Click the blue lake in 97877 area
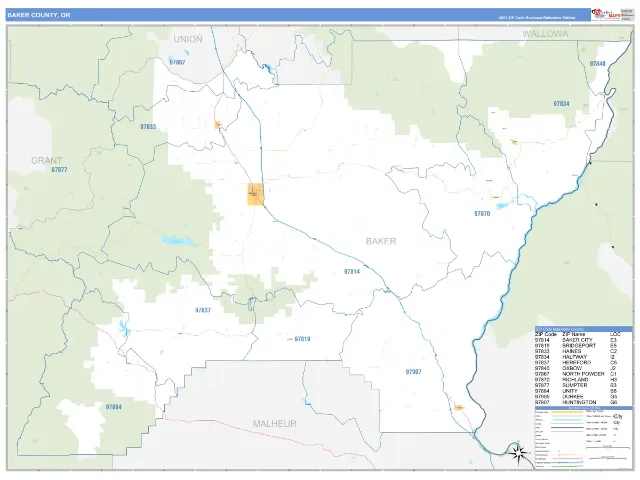 point(178,241)
